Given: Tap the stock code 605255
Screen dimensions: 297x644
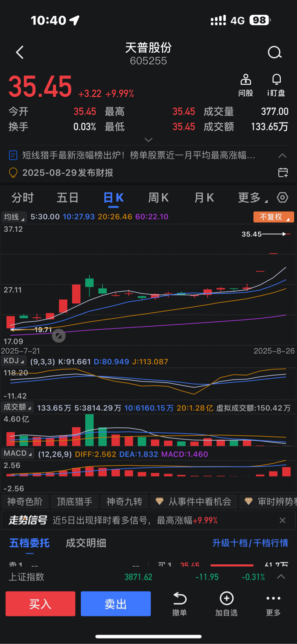Looking at the screenshot, I should 148,61.
